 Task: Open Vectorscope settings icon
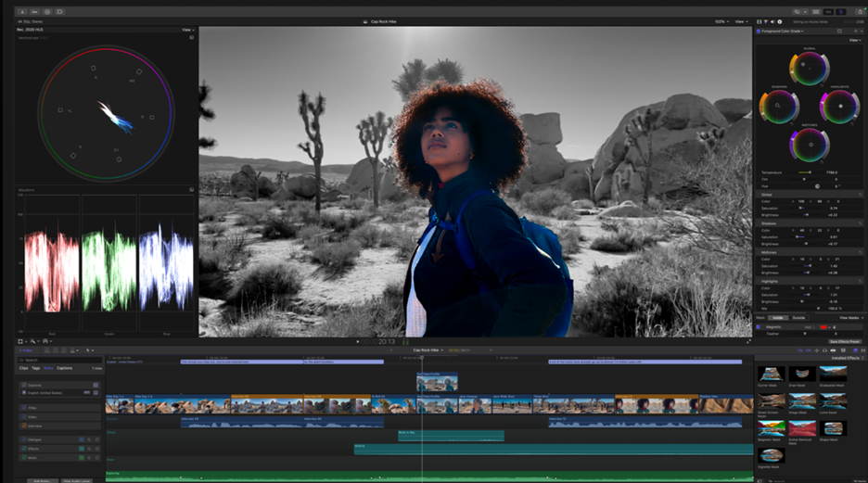(x=192, y=38)
